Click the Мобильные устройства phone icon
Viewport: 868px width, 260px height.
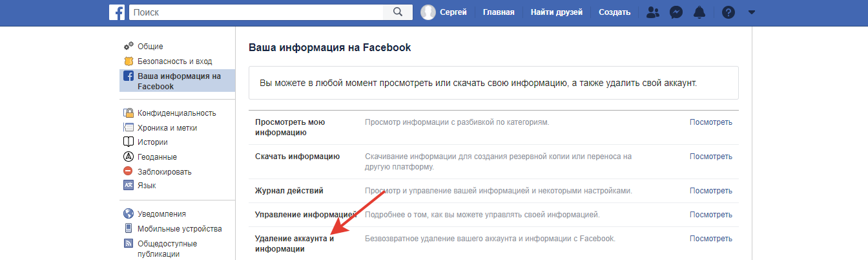[128, 228]
